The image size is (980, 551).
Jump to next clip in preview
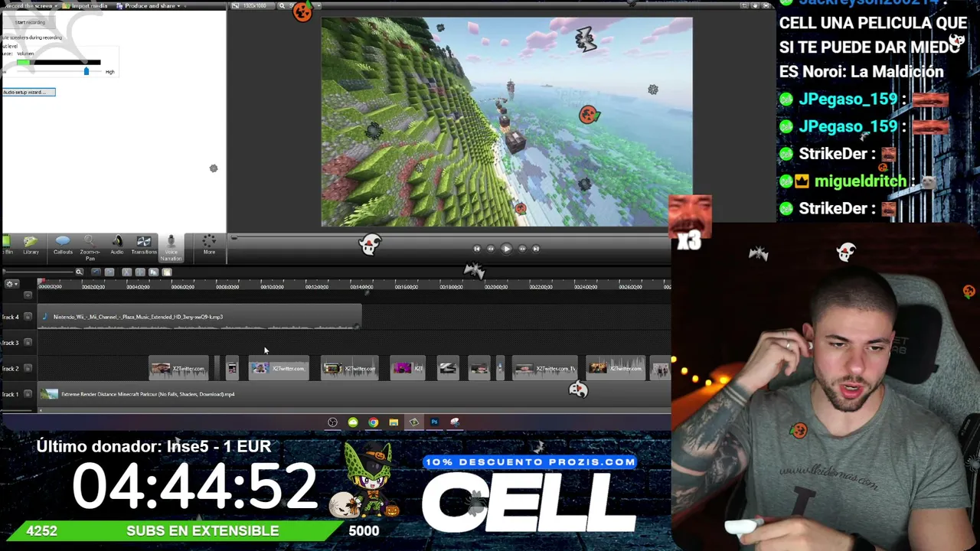click(x=536, y=248)
